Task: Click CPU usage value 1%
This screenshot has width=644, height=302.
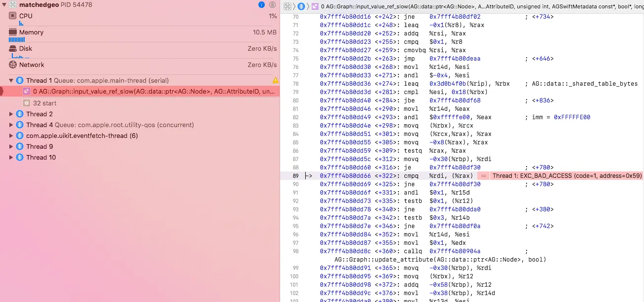Action: (273, 16)
